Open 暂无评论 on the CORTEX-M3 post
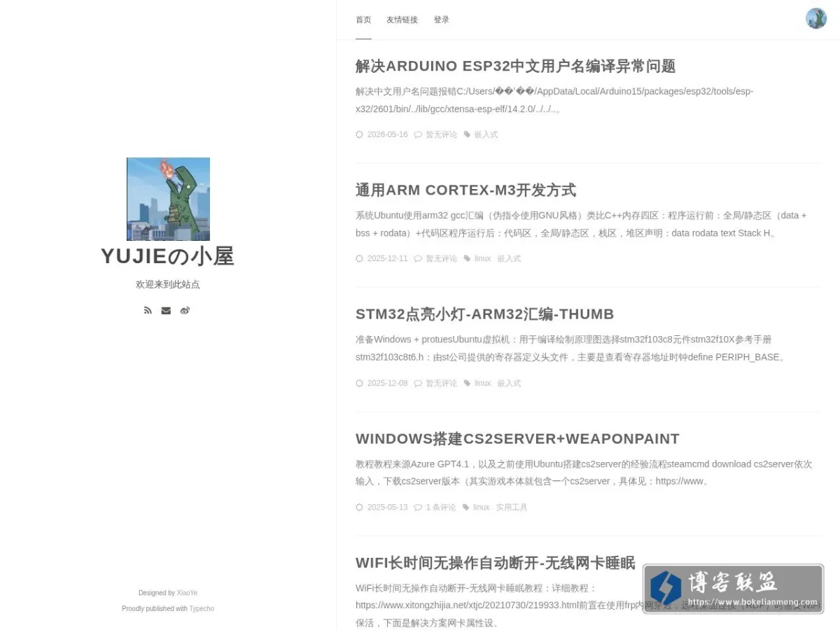The image size is (840, 630). [441, 258]
